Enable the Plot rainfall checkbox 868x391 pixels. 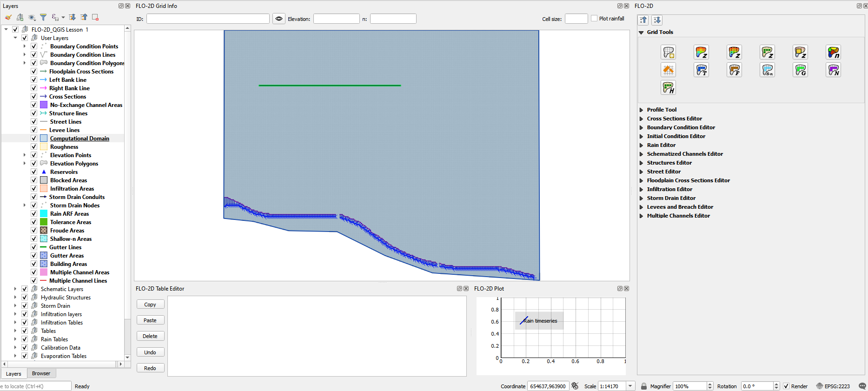click(x=594, y=19)
